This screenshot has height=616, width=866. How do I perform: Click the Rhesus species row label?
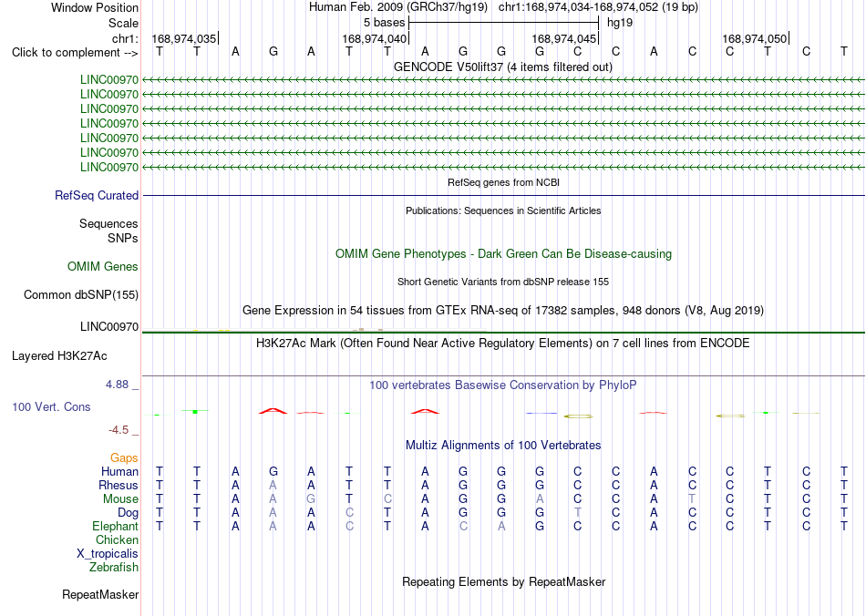click(x=119, y=485)
